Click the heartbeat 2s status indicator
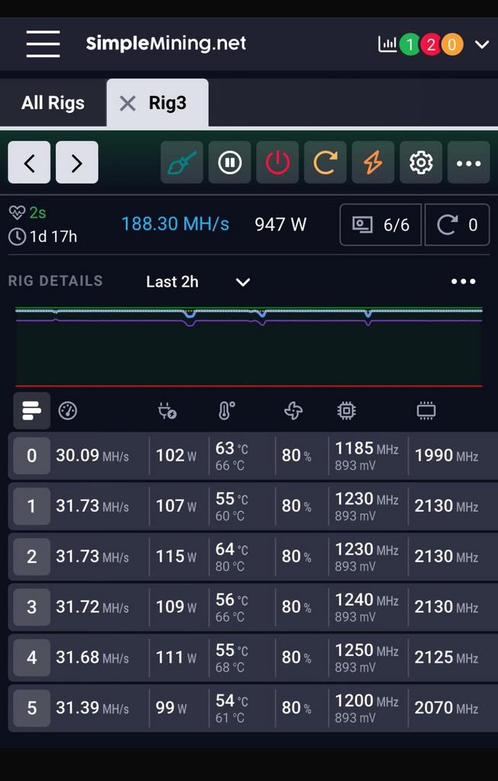 click(x=27, y=213)
